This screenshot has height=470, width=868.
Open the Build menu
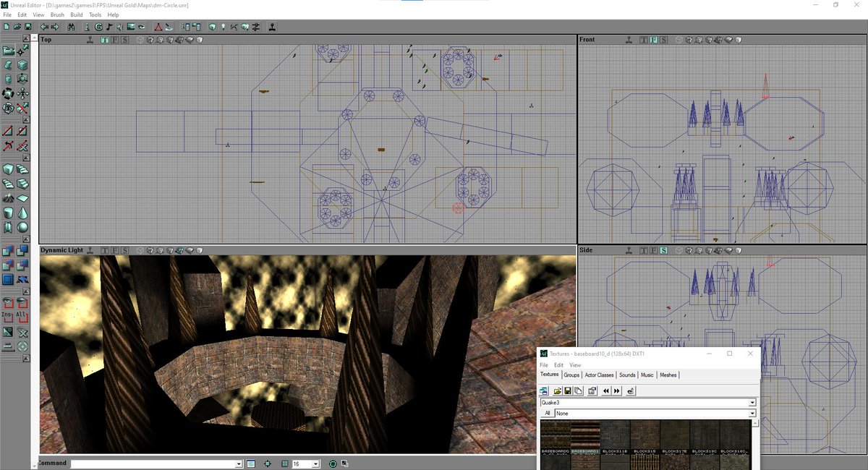[x=77, y=14]
